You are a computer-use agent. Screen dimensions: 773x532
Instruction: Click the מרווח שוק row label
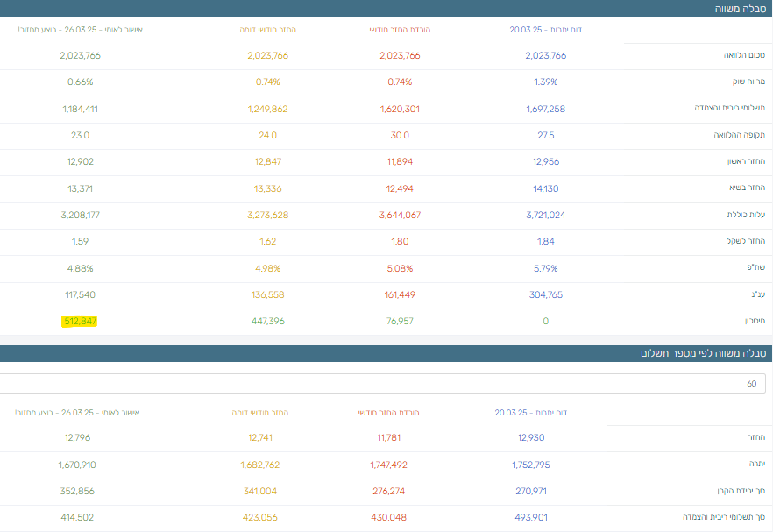(x=748, y=82)
